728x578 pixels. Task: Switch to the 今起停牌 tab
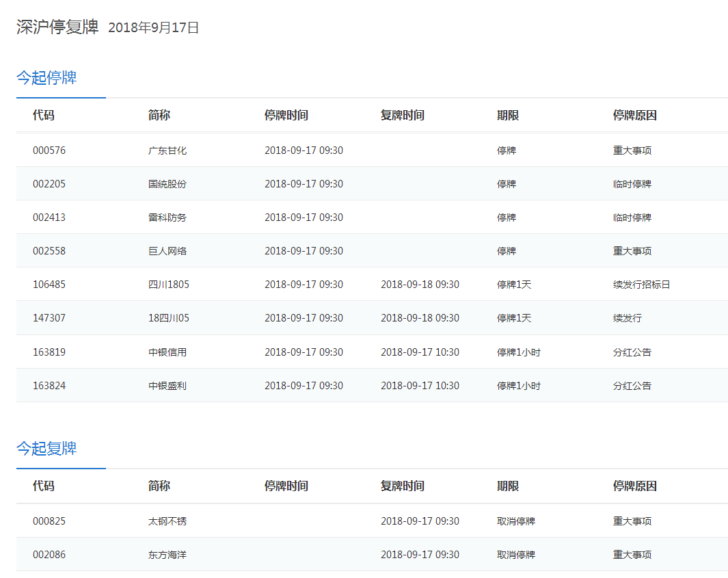(x=46, y=78)
